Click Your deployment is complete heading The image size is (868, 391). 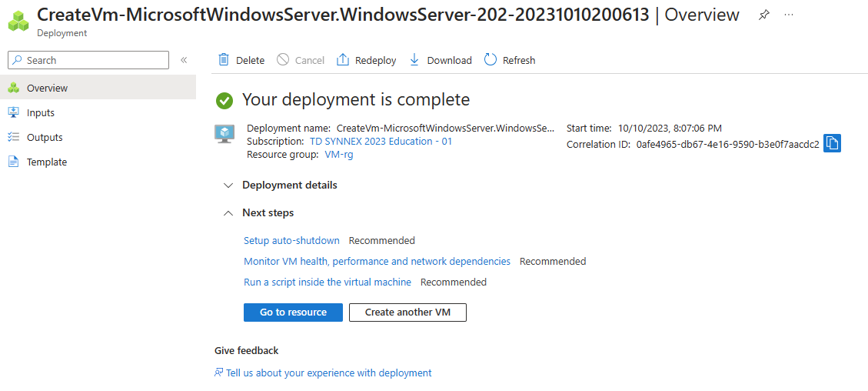[356, 100]
